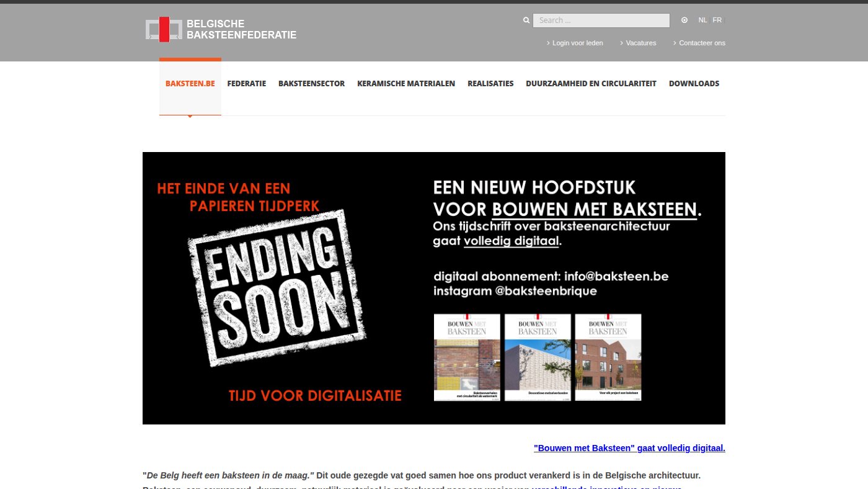This screenshot has height=489, width=868.
Task: Open Duurzaamheid en Circulariteit menu item
Action: (591, 83)
